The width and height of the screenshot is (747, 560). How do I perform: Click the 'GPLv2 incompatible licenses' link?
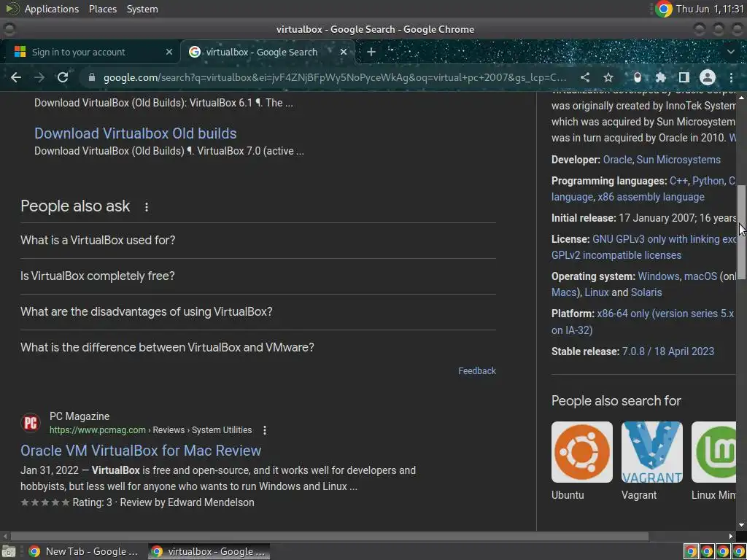click(x=616, y=255)
